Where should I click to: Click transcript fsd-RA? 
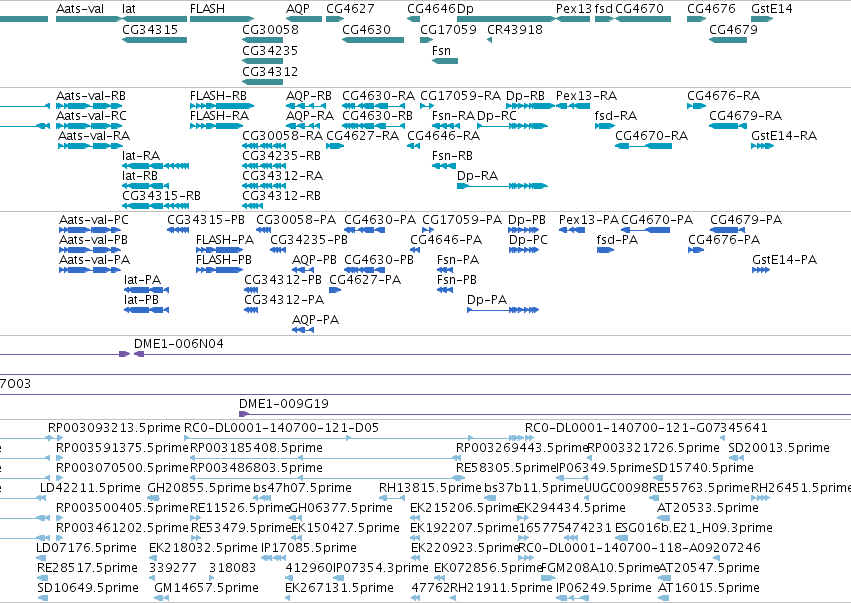[615, 116]
